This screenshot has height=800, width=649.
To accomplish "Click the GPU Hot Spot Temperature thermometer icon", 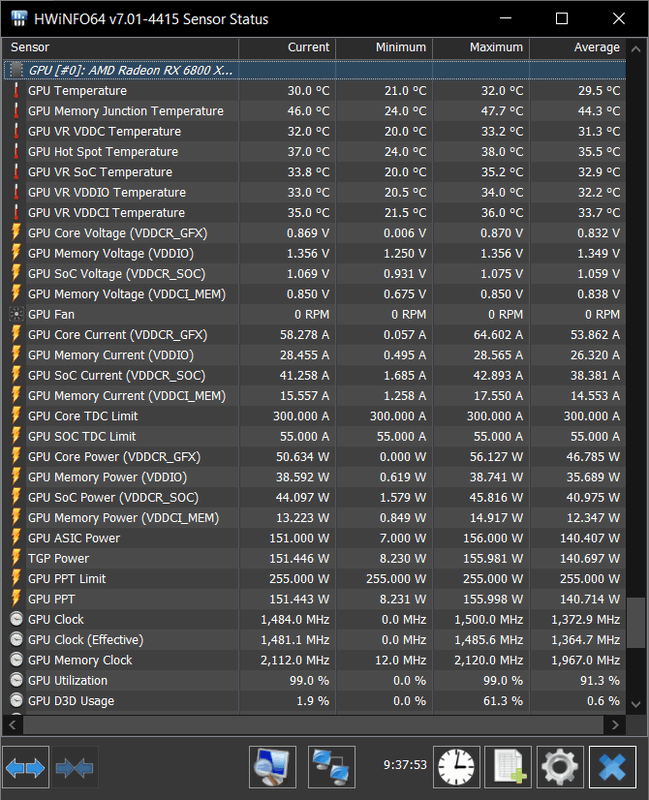I will tap(16, 152).
